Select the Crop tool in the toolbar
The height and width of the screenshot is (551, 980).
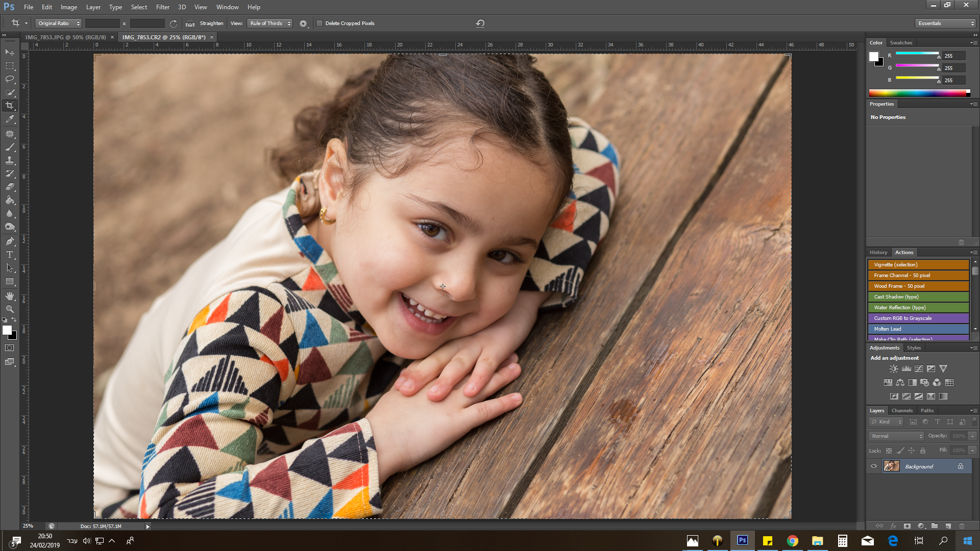pyautogui.click(x=11, y=106)
